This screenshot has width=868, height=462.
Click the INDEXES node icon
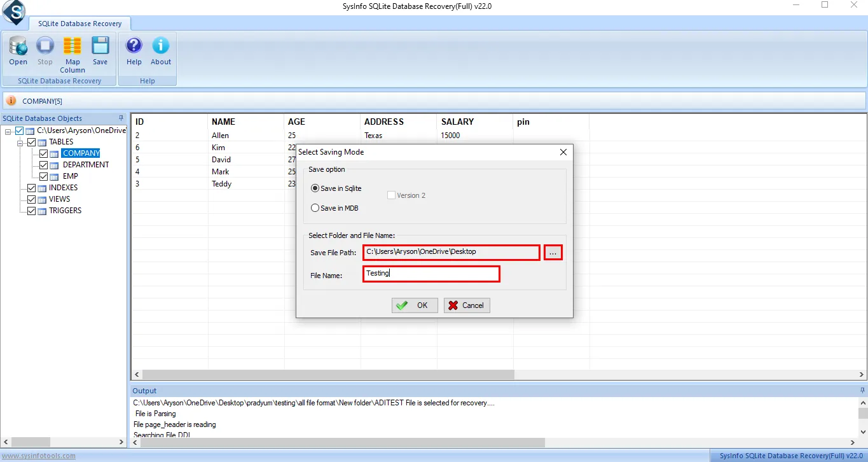(x=42, y=188)
